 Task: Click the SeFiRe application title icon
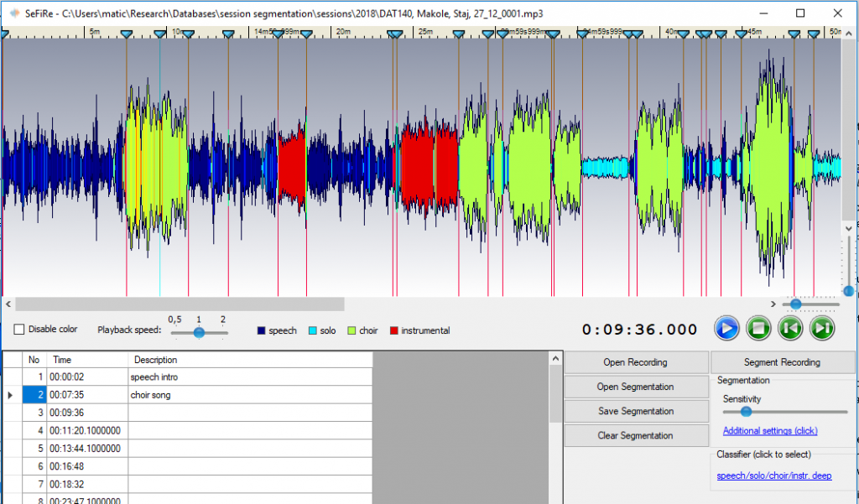pyautogui.click(x=15, y=13)
